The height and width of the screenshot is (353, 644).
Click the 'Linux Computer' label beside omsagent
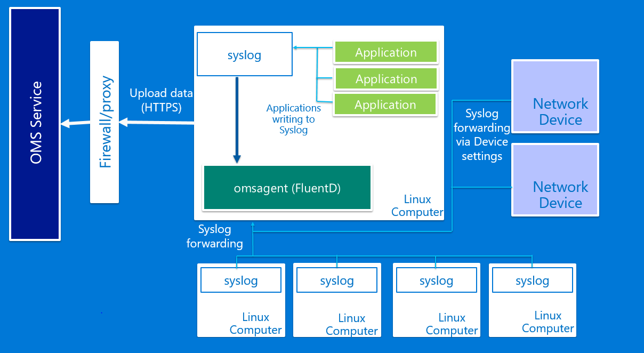tap(417, 206)
